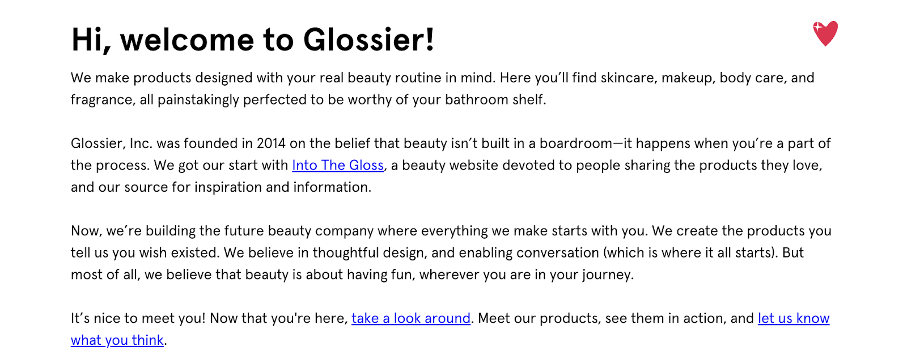The height and width of the screenshot is (360, 908).
Task: Click the 'thoughtful design' phrase
Action: (x=352, y=253)
